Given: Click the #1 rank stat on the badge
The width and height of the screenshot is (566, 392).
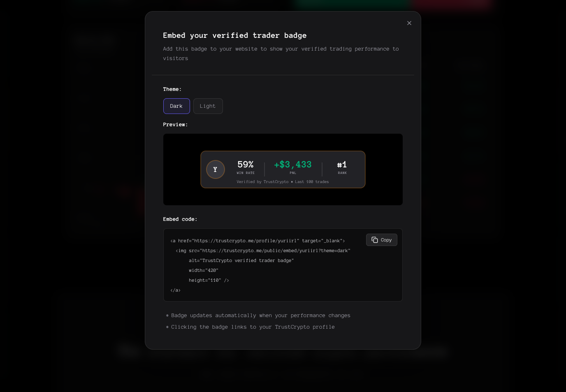Looking at the screenshot, I should (342, 165).
